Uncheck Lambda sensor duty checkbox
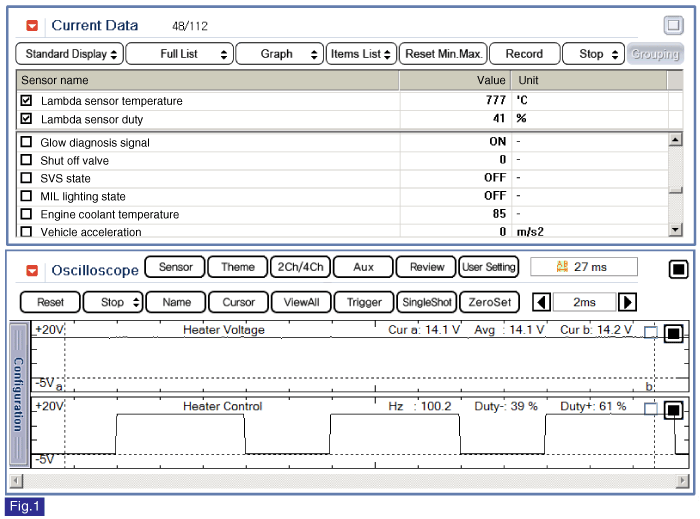700x519 pixels. [x=26, y=119]
